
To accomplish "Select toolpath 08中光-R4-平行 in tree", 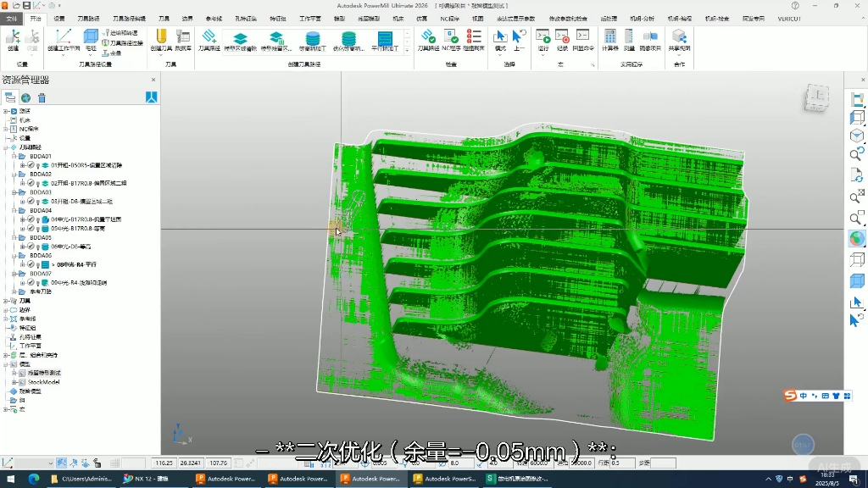I will coord(76,265).
